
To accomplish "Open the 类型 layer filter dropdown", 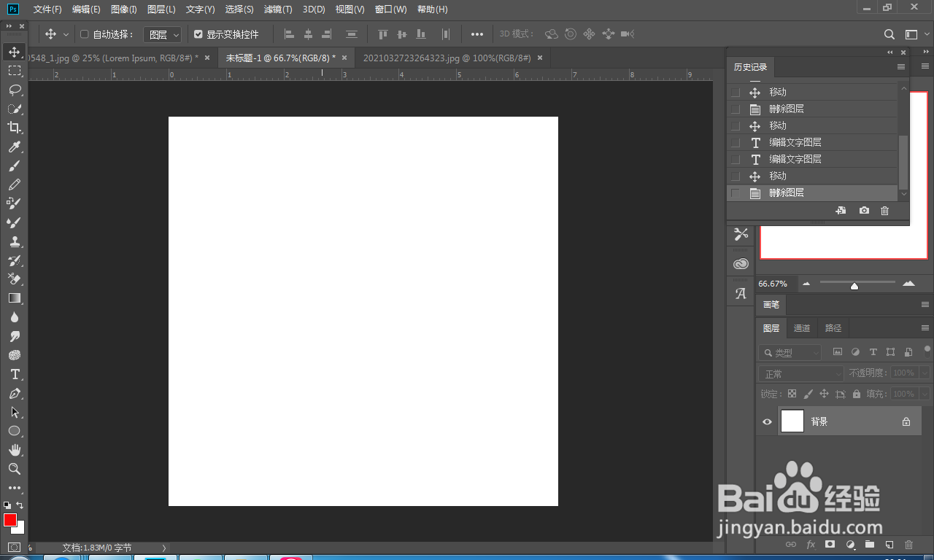I will pyautogui.click(x=790, y=353).
